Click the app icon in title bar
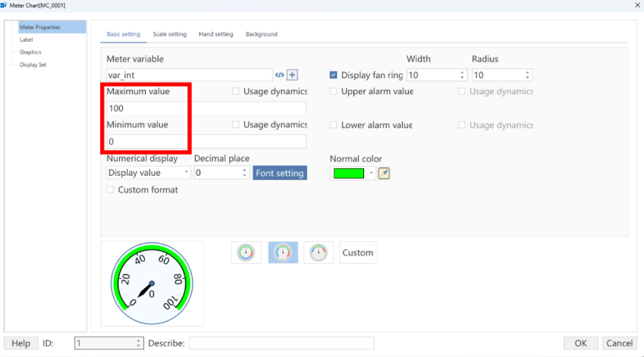This screenshot has width=644, height=357. coord(4,5)
